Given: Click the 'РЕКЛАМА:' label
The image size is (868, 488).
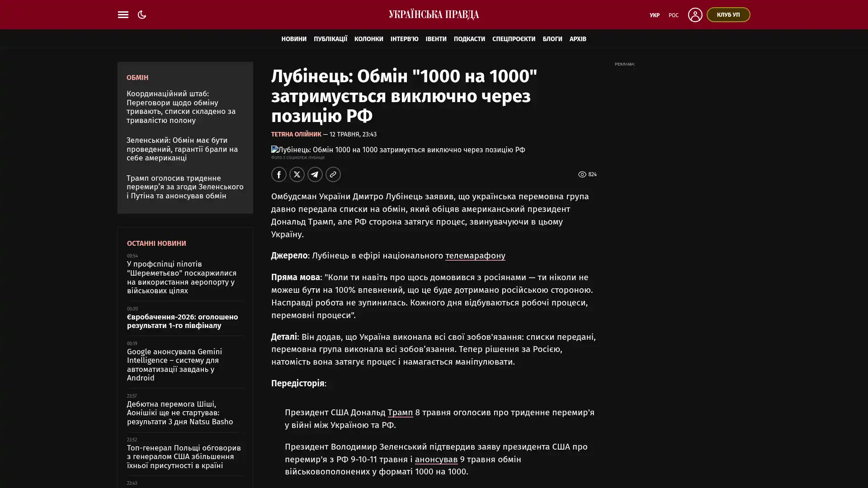Looking at the screenshot, I should pyautogui.click(x=624, y=64).
